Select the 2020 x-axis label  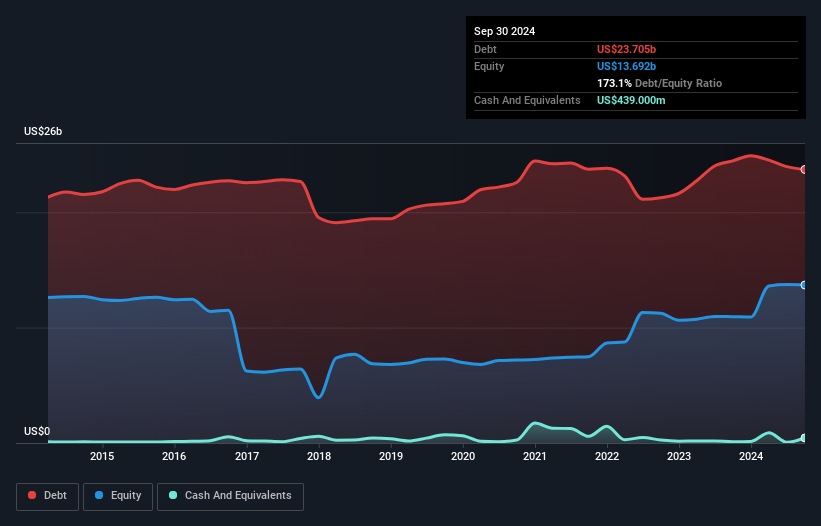[x=463, y=456]
